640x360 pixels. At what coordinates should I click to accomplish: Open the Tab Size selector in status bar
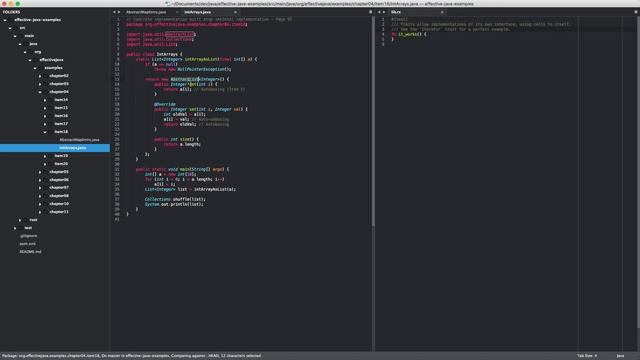(587, 356)
